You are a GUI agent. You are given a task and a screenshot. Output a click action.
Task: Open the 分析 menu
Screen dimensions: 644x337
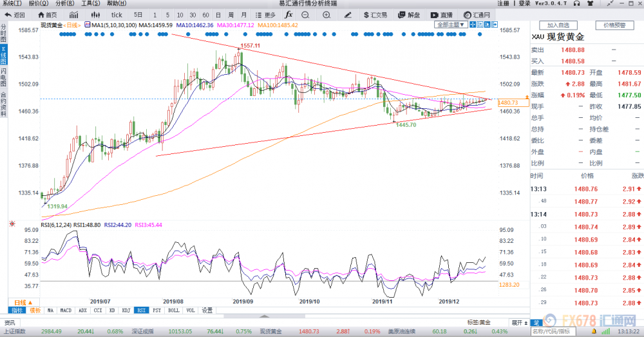coord(65,3)
